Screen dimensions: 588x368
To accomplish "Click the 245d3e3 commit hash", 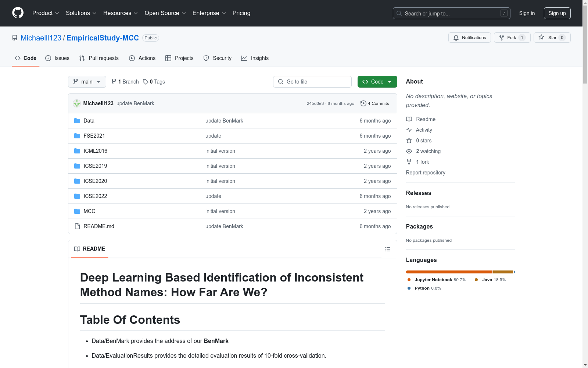I will pyautogui.click(x=315, y=103).
